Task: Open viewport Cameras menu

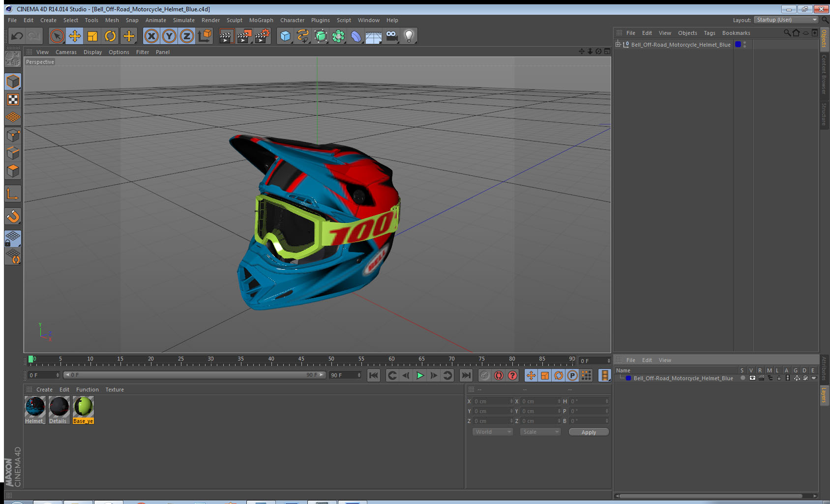Action: point(66,52)
